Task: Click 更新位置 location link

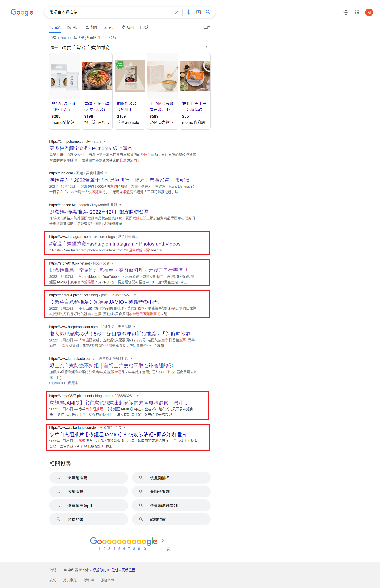Action: [128, 570]
